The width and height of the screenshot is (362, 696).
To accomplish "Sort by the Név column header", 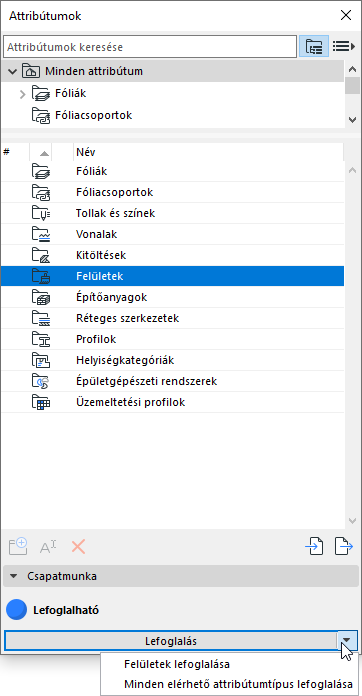I will click(209, 152).
